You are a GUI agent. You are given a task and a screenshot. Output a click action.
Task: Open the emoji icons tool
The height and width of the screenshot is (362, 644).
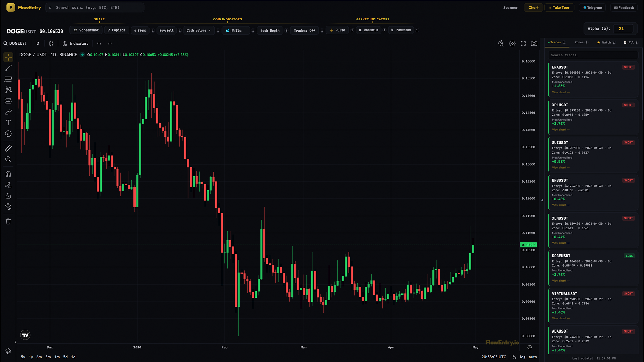tap(8, 134)
